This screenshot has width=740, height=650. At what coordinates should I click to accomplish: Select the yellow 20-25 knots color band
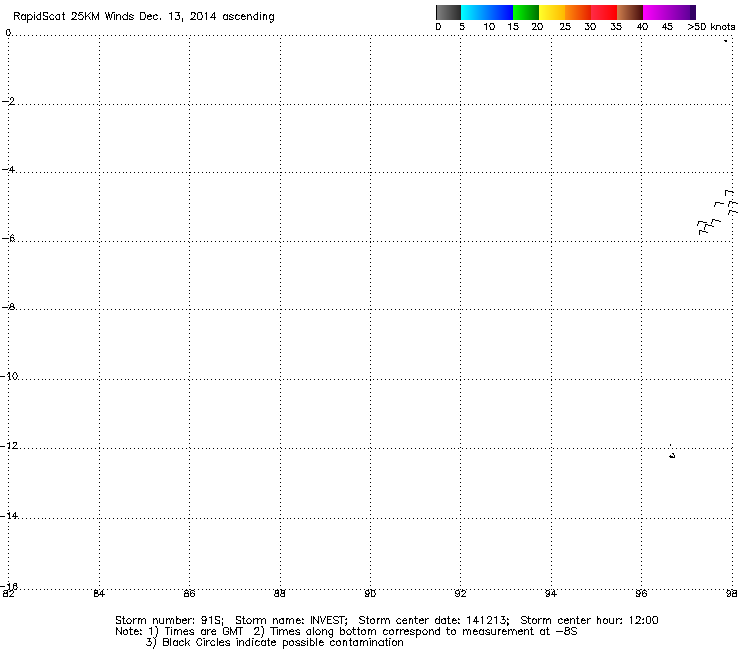click(552, 12)
